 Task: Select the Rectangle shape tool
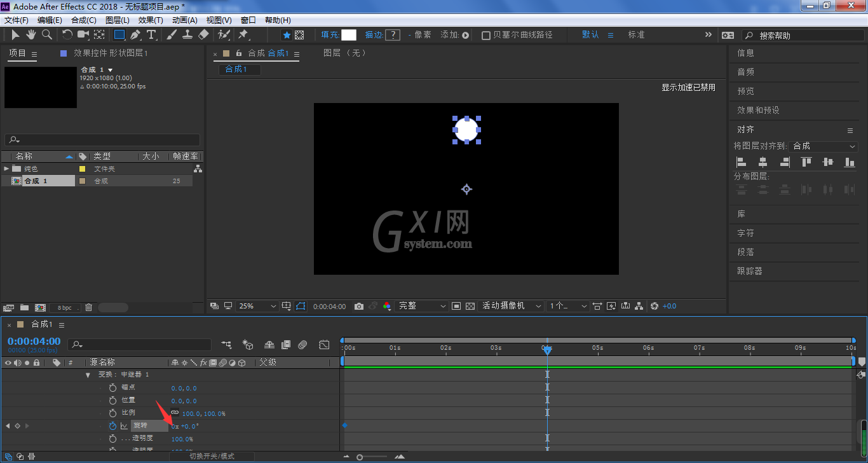coord(119,34)
